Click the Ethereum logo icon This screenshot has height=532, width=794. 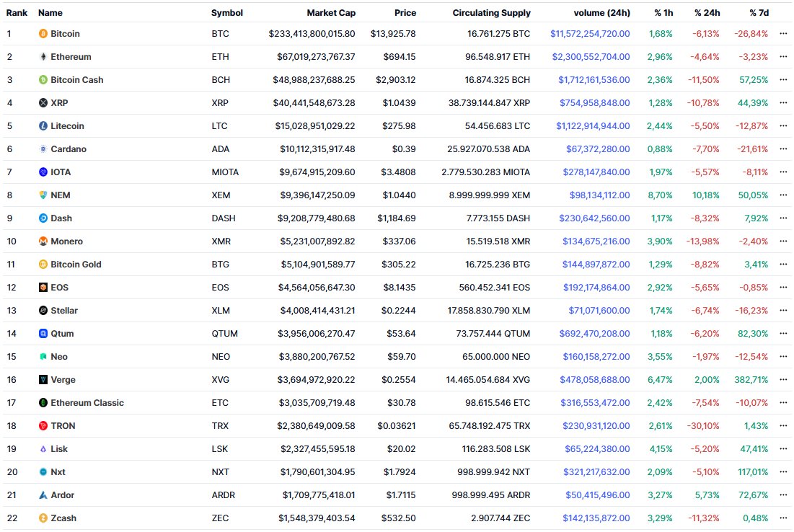[x=43, y=57]
